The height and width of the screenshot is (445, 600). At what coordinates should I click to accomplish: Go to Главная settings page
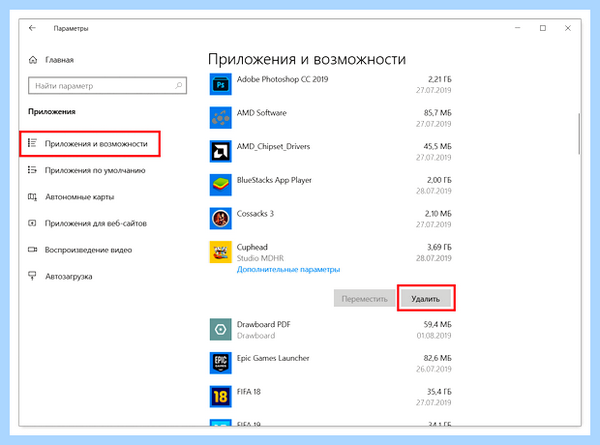(59, 60)
